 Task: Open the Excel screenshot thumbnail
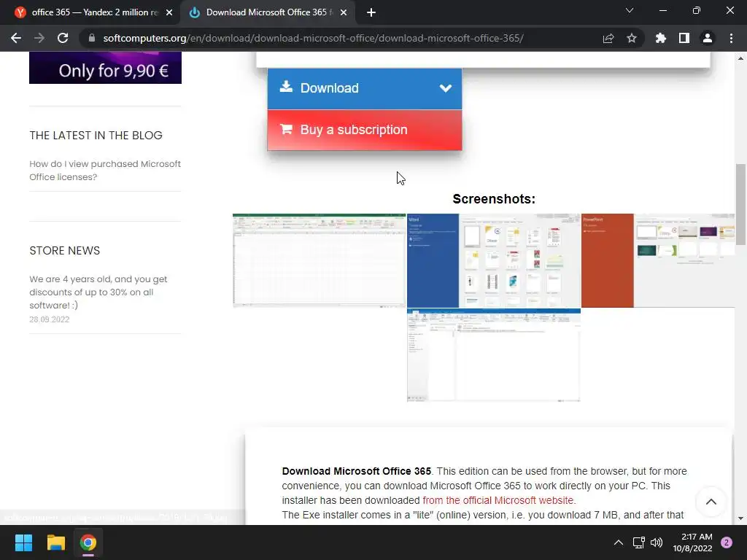(x=320, y=260)
